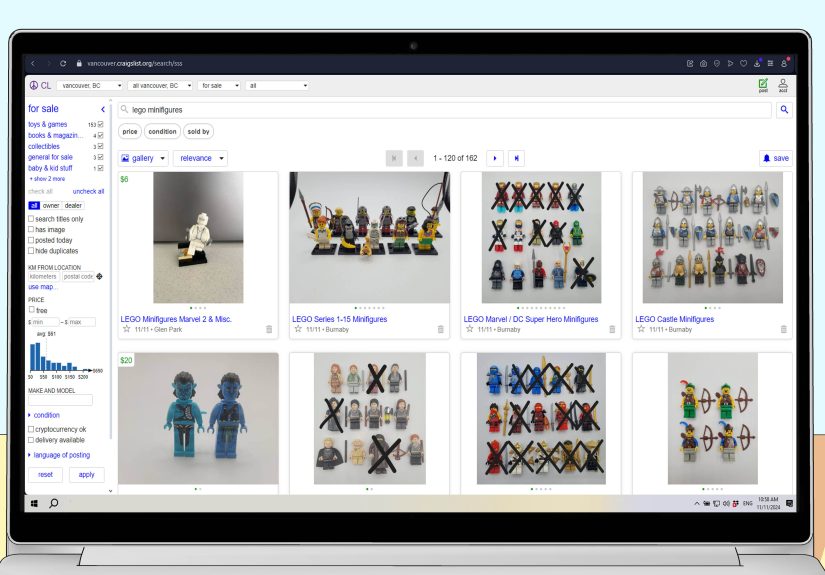Click the lego minifigures search field
This screenshot has width=825, height=575.
(445, 109)
